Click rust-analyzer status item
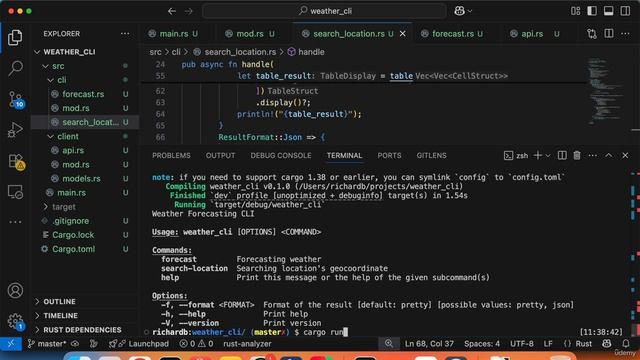This screenshot has height=360, width=640. point(247,344)
